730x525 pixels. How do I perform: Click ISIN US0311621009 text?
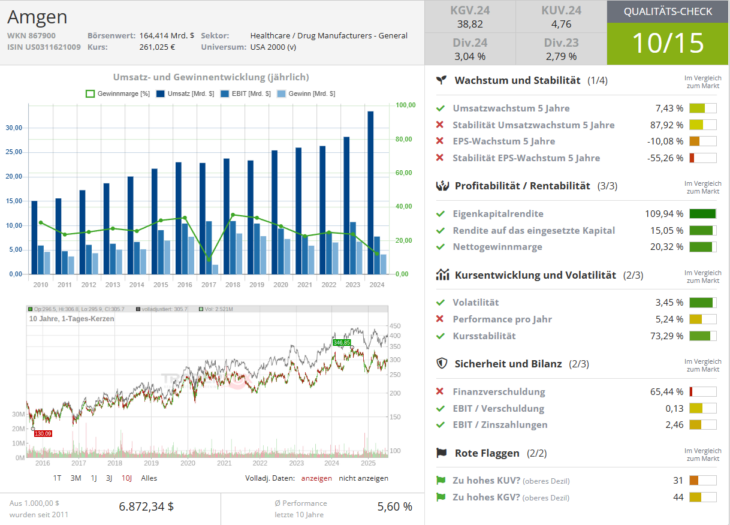pos(44,47)
